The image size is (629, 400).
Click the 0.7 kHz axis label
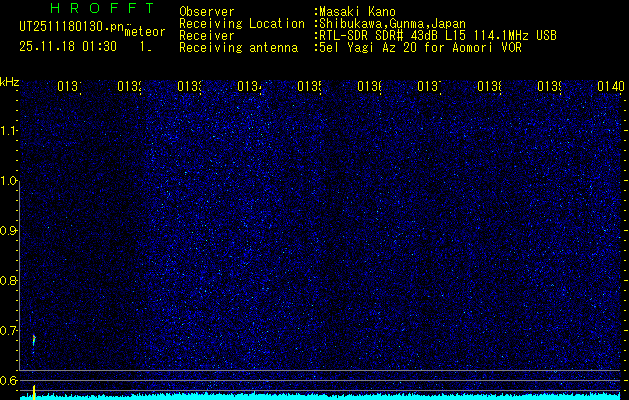[9, 330]
